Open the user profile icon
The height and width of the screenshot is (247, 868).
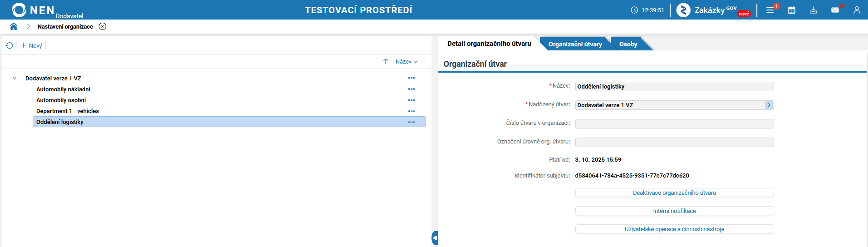tap(857, 10)
